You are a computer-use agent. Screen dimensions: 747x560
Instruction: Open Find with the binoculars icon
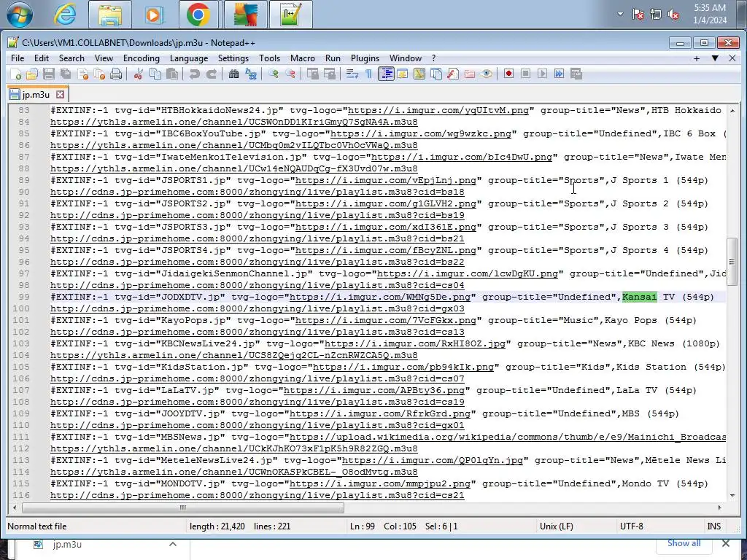click(233, 74)
